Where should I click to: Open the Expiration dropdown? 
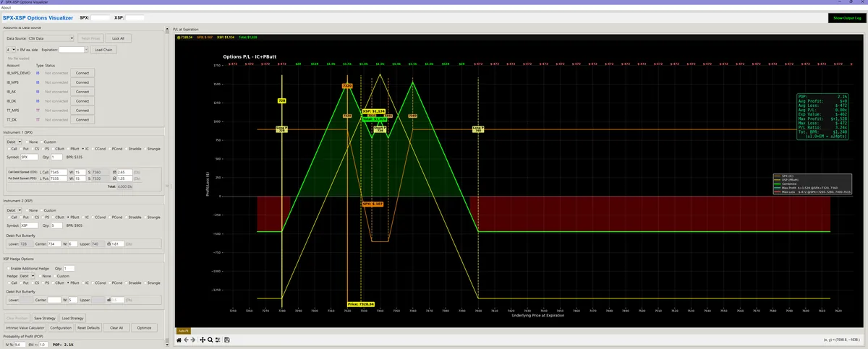pyautogui.click(x=73, y=50)
